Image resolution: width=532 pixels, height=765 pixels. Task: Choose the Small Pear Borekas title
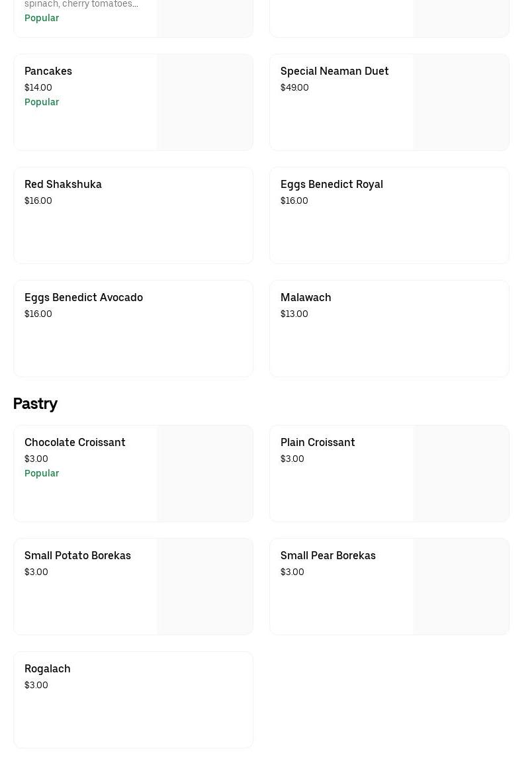pyautogui.click(x=328, y=555)
